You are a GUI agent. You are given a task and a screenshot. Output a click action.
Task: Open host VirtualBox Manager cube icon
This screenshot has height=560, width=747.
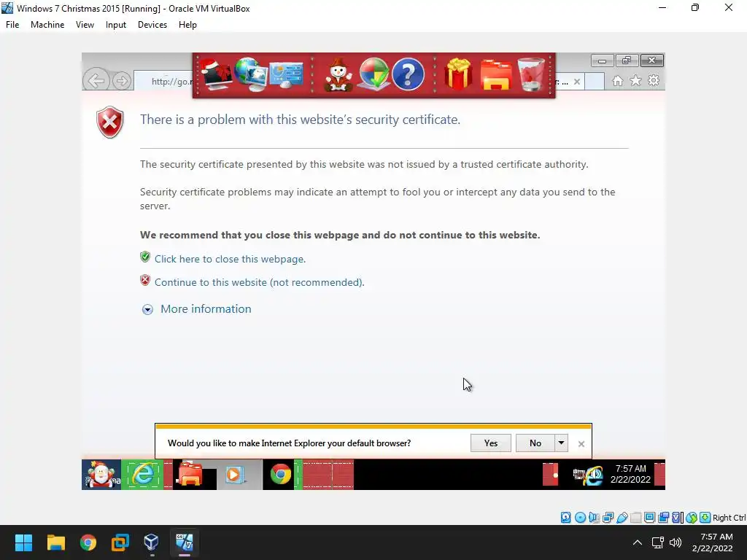152,542
